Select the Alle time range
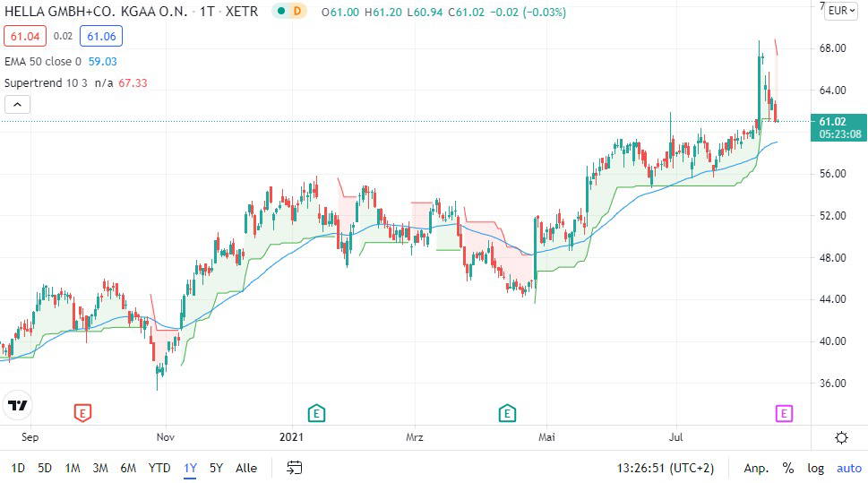The width and height of the screenshot is (868, 483). pos(246,468)
